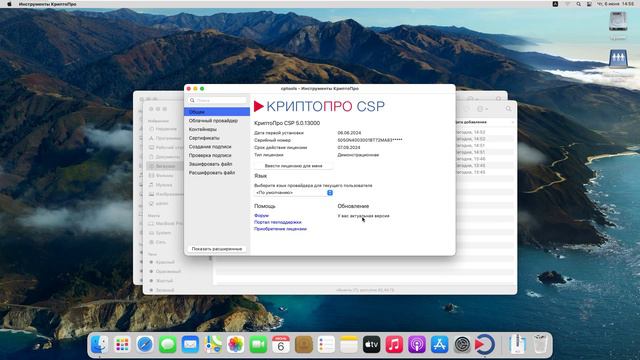This screenshot has height=360, width=640.
Task: Click search icon in Finder window behind
Action: pyautogui.click(x=508, y=109)
